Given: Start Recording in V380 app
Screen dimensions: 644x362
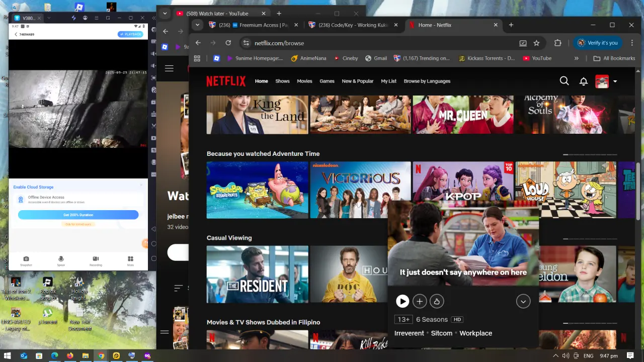Looking at the screenshot, I should [x=96, y=261].
